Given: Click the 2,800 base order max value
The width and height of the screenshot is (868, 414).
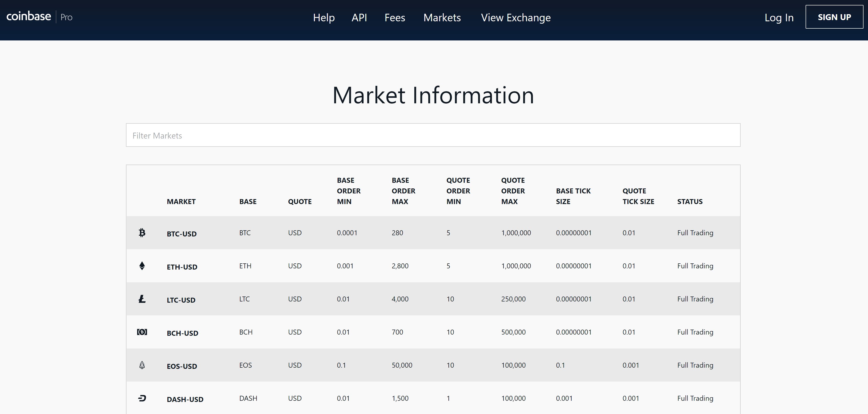Looking at the screenshot, I should click(x=400, y=266).
